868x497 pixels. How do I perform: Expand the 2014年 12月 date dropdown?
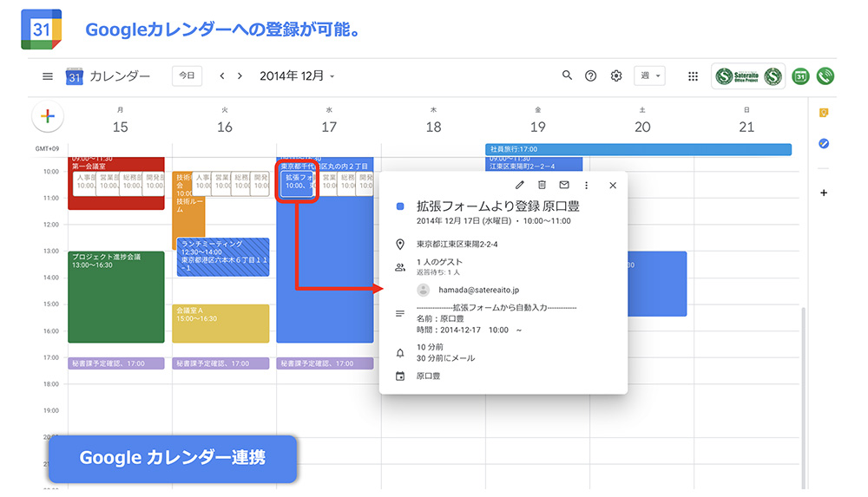tap(297, 75)
